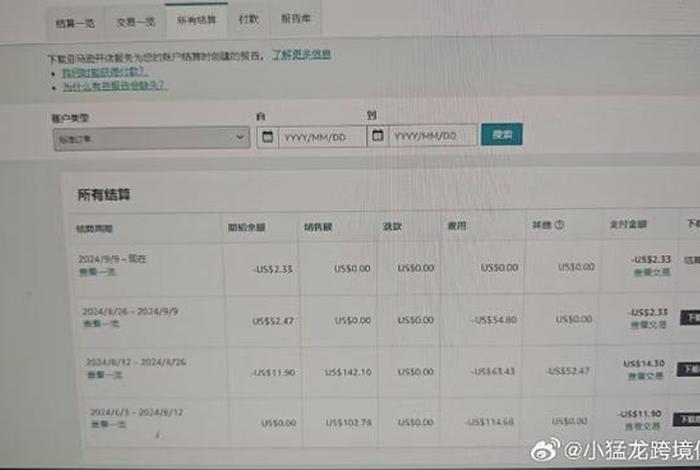The width and height of the screenshot is (700, 470).
Task: Open 查看一览 for the 2024/9/9 – 现在 period
Action: [x=97, y=271]
